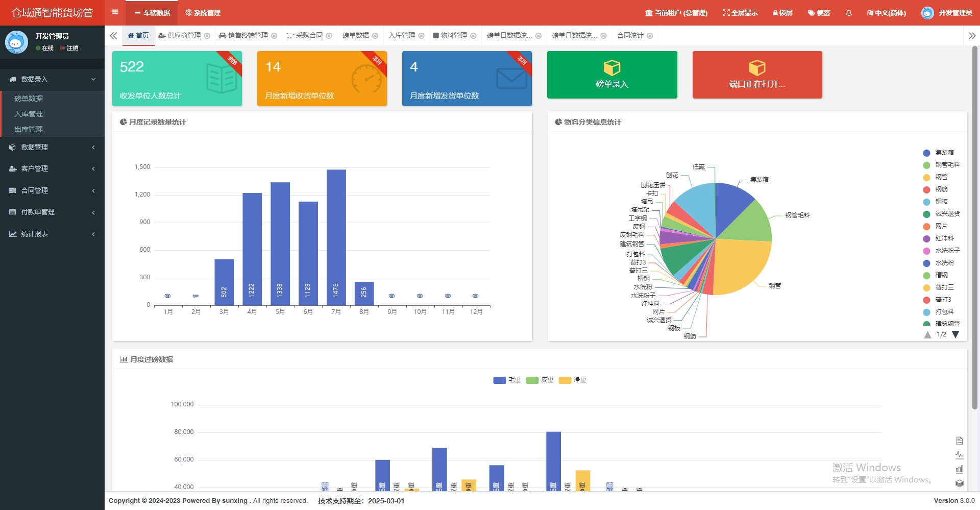Click the 全屏显示 fullscreen button
Image resolution: width=980 pixels, height=510 pixels.
[740, 13]
